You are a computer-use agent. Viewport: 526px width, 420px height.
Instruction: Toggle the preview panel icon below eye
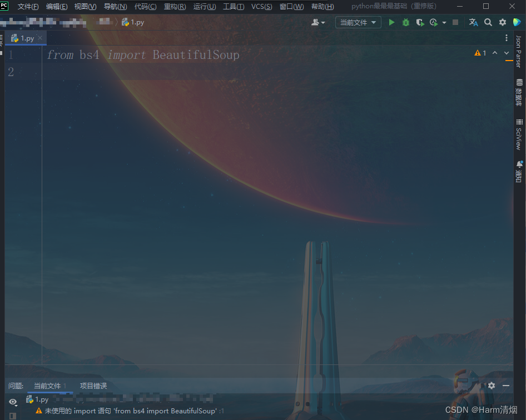point(13,416)
